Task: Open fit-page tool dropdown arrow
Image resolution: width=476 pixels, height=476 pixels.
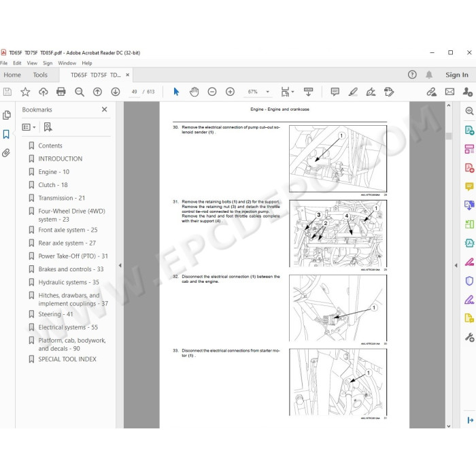Action: click(x=292, y=92)
